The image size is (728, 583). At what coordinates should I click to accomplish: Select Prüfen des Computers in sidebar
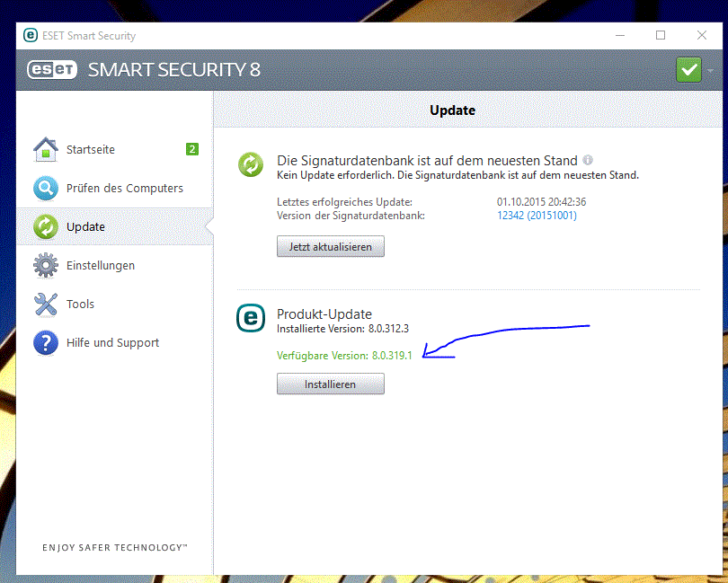point(124,189)
